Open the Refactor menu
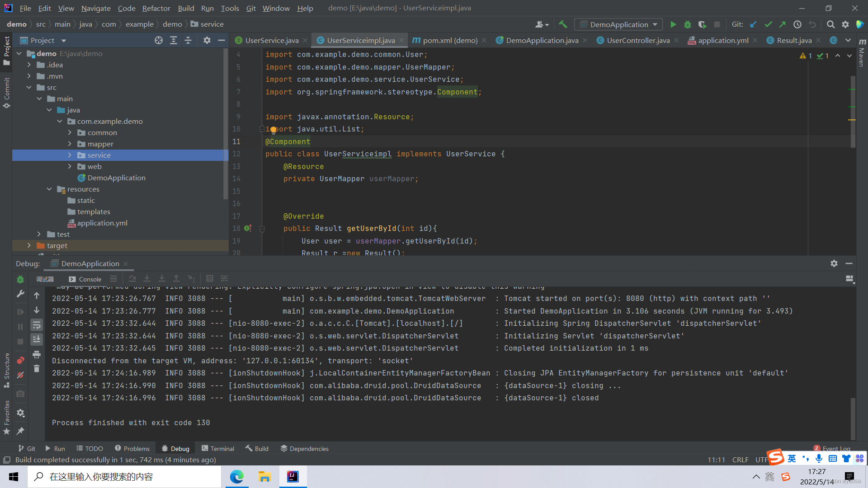The width and height of the screenshot is (868, 488). click(156, 8)
